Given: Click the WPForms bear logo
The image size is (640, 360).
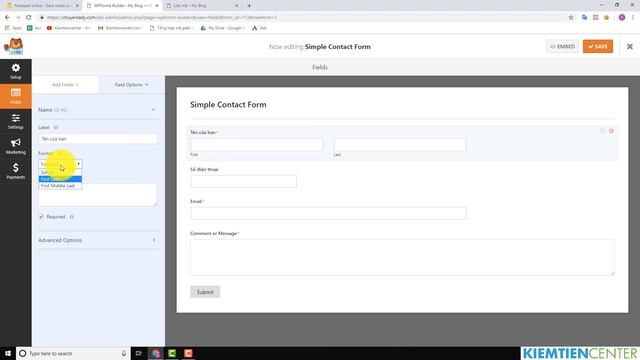Looking at the screenshot, I should pyautogui.click(x=14, y=47).
